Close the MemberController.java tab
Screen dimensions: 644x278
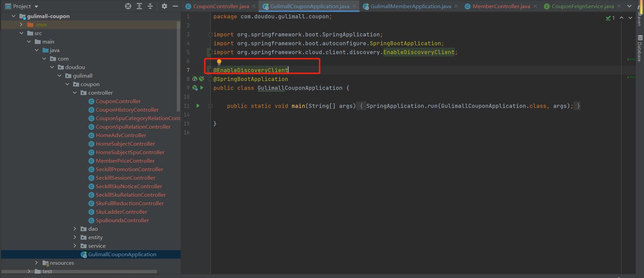pyautogui.click(x=535, y=6)
